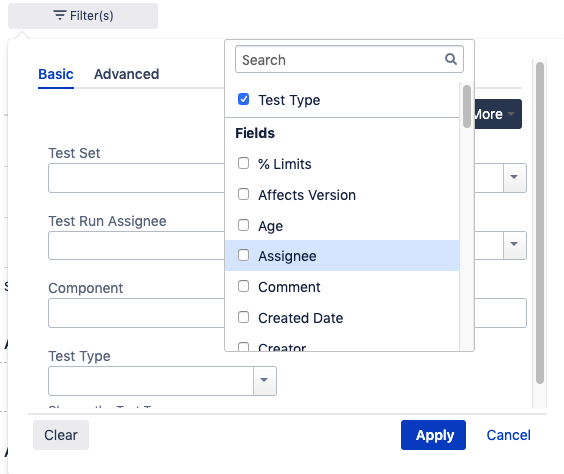Viewport: 564px width, 474px height.
Task: Click the Clear button
Action: [61, 435]
